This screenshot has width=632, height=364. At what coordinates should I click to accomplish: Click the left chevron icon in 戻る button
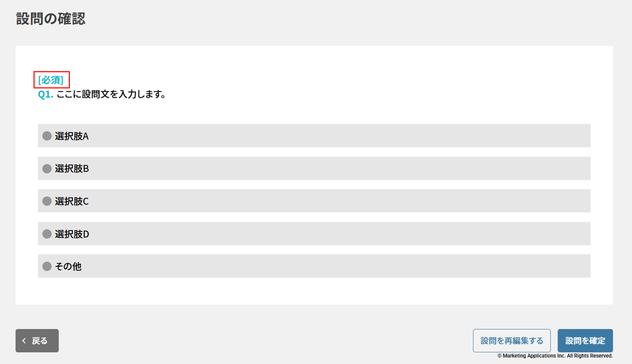[24, 341]
